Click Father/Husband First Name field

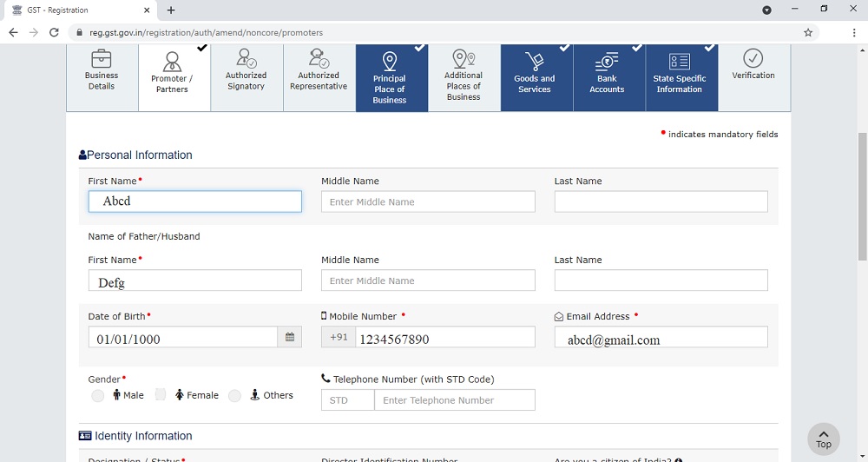pos(194,280)
